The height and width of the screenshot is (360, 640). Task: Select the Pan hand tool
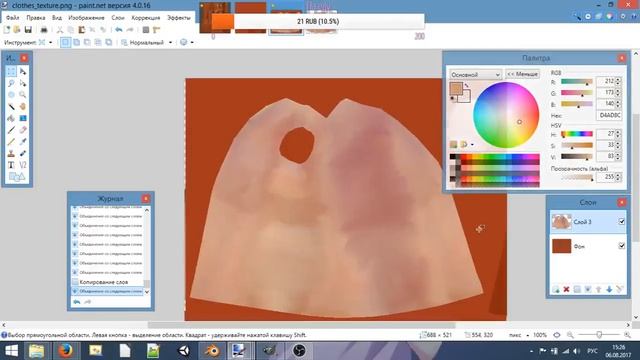(23, 107)
